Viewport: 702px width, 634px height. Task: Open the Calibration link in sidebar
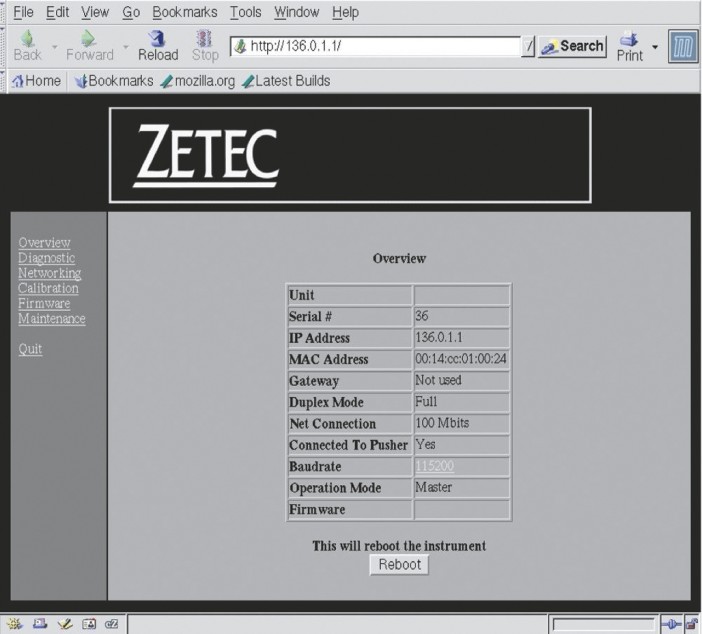48,288
